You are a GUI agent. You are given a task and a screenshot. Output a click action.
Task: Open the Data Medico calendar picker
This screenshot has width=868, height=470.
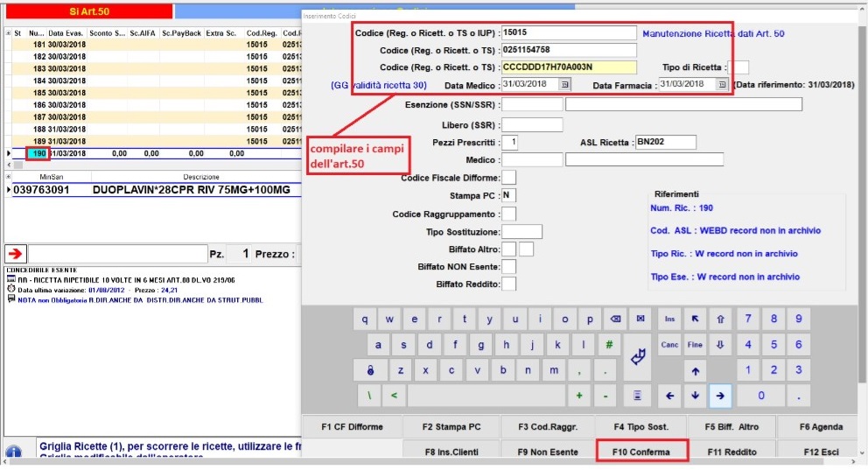coord(564,85)
